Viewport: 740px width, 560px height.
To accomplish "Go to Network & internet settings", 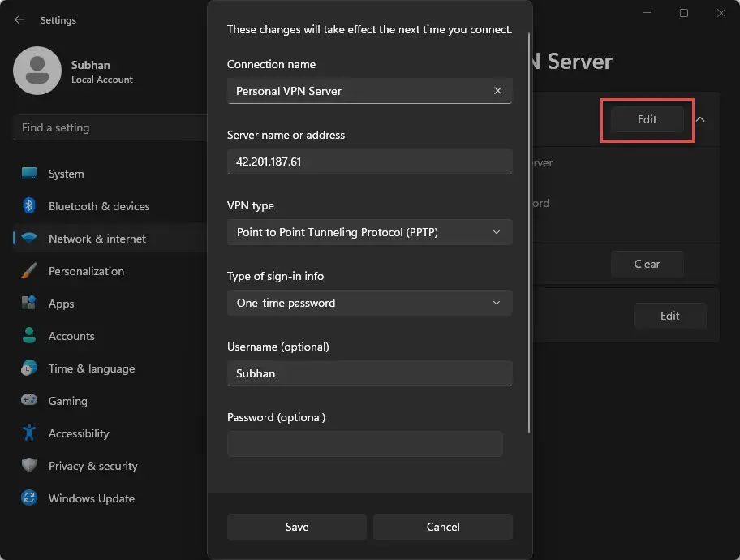I will [97, 239].
